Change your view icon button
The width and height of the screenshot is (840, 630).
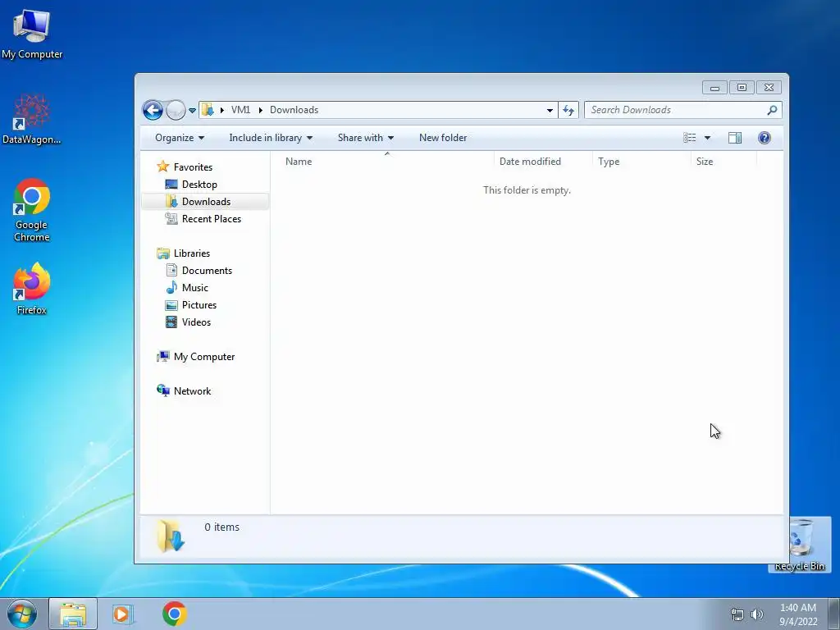tap(689, 138)
